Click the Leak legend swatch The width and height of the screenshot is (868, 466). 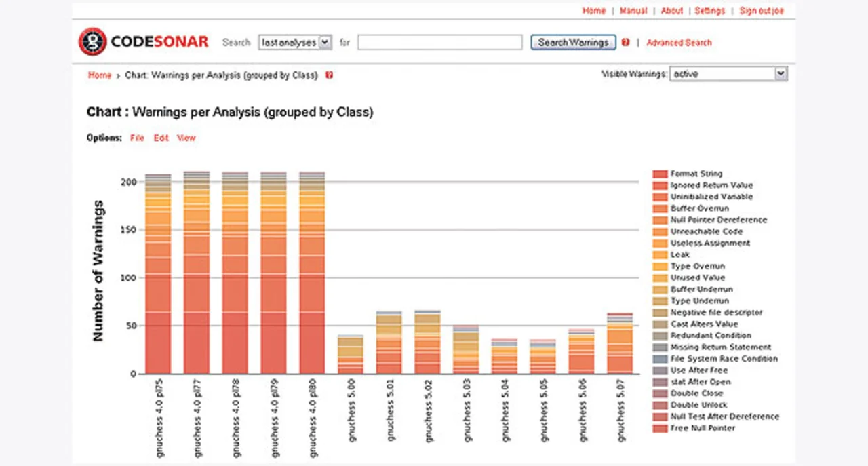pos(660,254)
